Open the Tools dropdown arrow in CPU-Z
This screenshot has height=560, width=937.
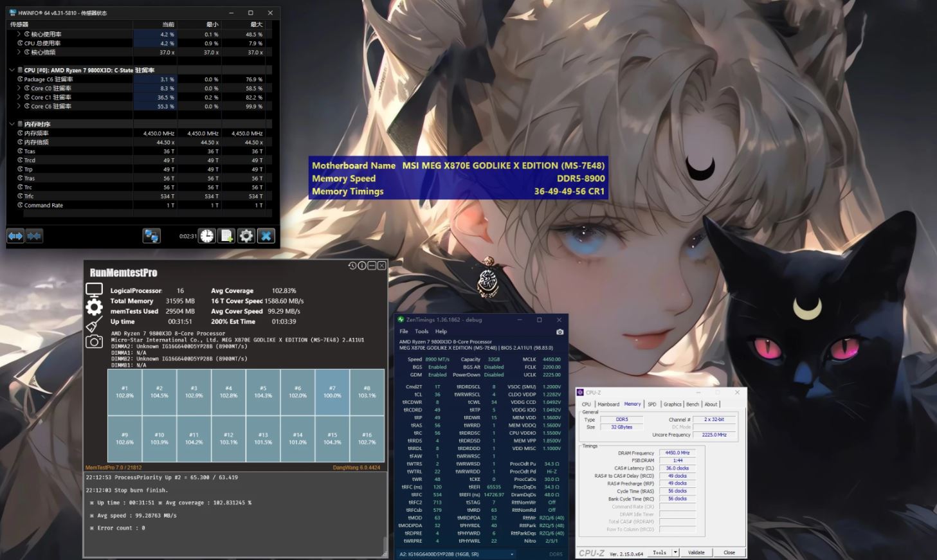click(x=674, y=552)
